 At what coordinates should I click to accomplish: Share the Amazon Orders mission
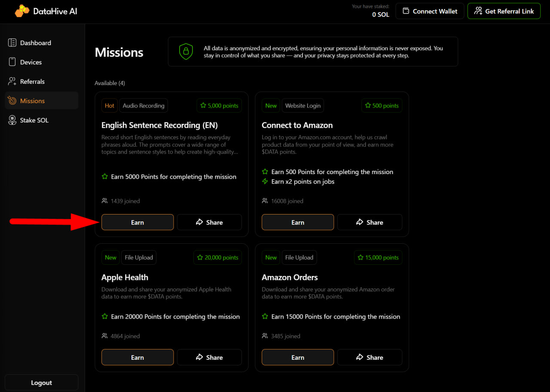coord(370,357)
